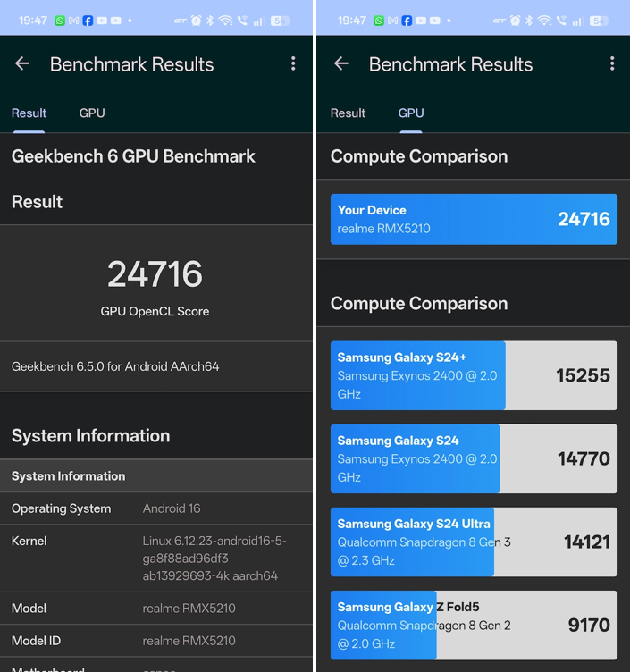Switch to Result tab on right screen
Viewport: 630px width, 672px height.
[348, 113]
